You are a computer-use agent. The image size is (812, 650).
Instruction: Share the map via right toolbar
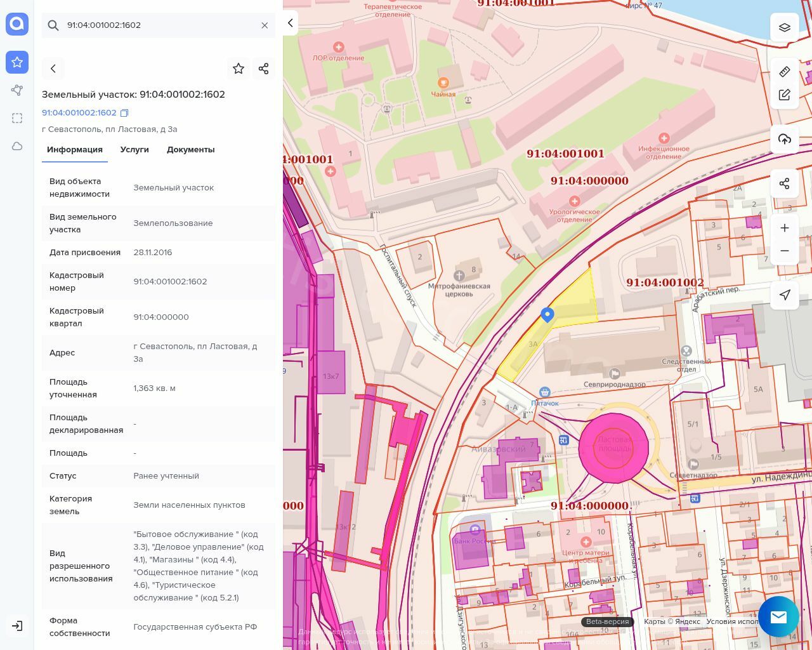click(785, 183)
